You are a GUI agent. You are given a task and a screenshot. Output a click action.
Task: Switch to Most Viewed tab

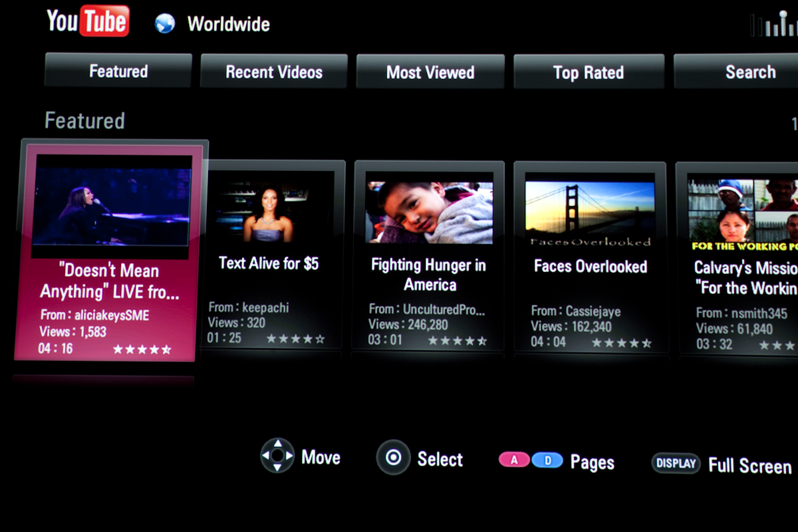coord(430,72)
